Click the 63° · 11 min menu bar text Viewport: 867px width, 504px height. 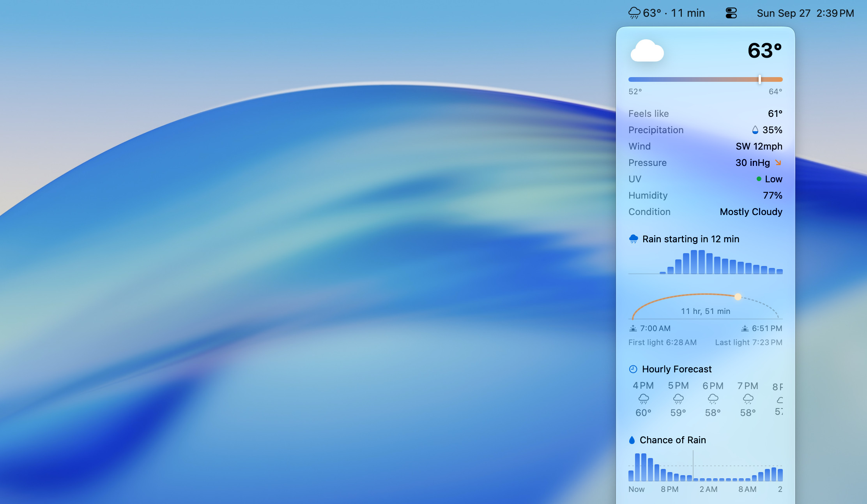pos(674,13)
